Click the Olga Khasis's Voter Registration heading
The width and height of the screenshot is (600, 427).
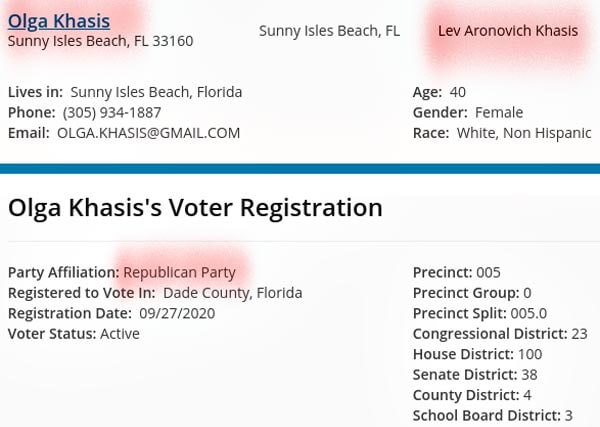coord(195,208)
